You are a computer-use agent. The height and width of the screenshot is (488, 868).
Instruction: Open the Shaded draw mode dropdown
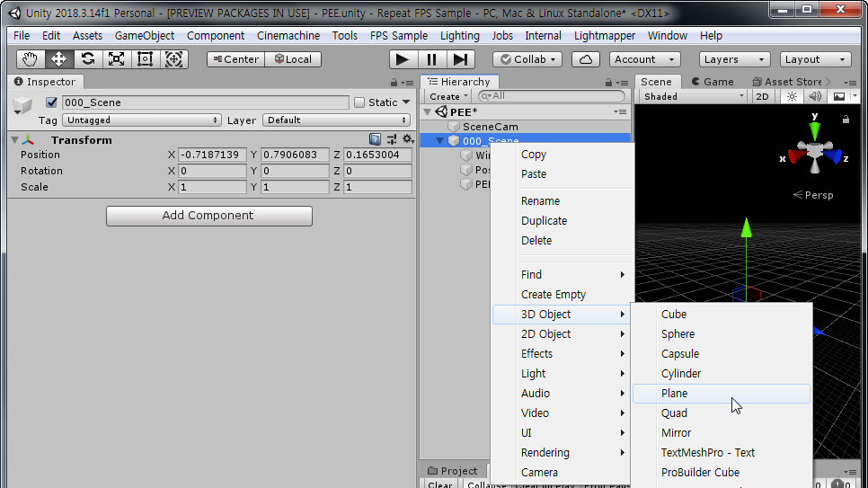693,96
